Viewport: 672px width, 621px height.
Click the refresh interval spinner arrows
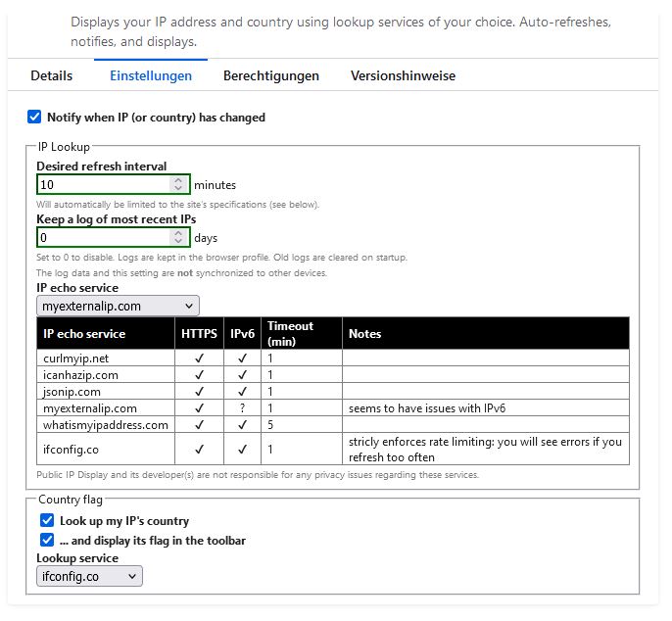coord(178,184)
